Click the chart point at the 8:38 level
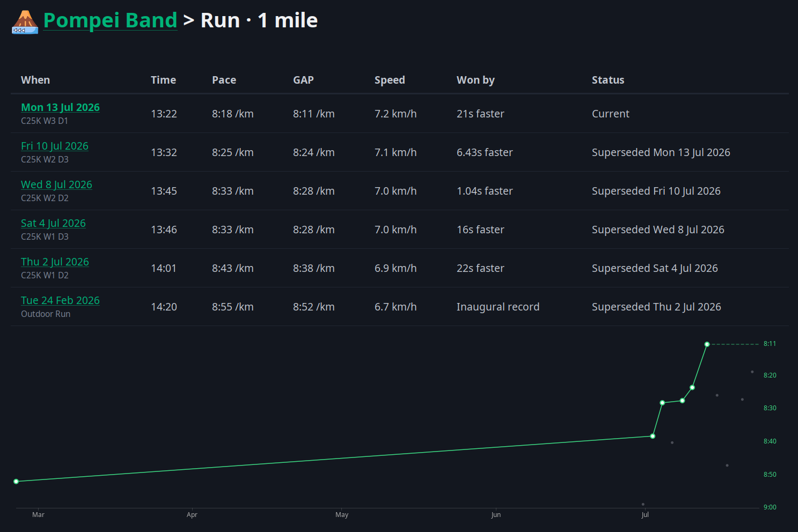798x532 pixels. (x=653, y=436)
